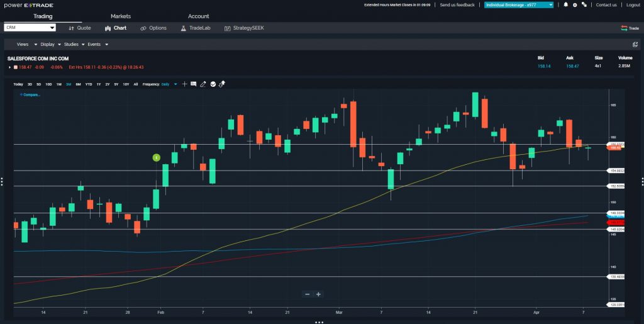
Task: Click the Logout link
Action: (633, 5)
